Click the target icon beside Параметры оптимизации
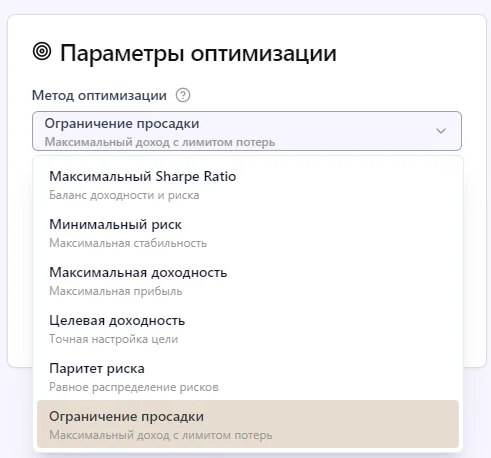Screen dimensions: 491x458 (x=42, y=52)
